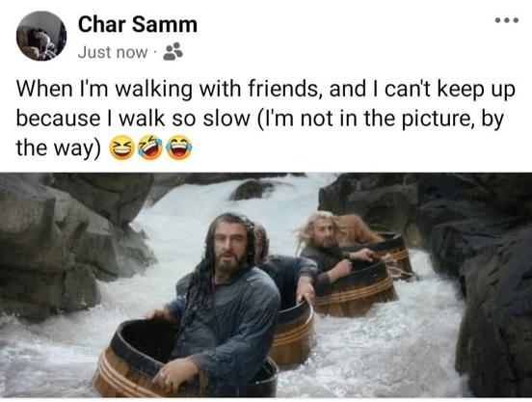
Task: Click the hand gripping the front barrel rim
Action: point(175,373)
